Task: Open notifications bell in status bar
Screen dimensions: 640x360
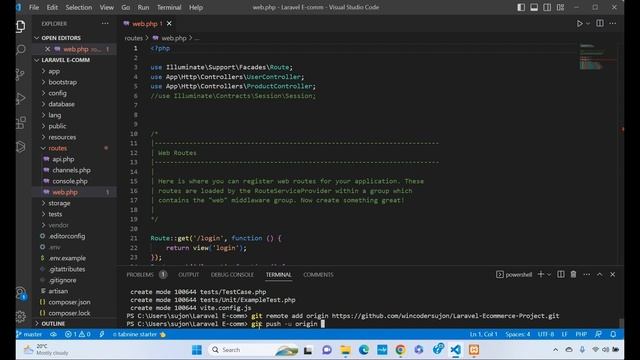Action: (x=613, y=334)
